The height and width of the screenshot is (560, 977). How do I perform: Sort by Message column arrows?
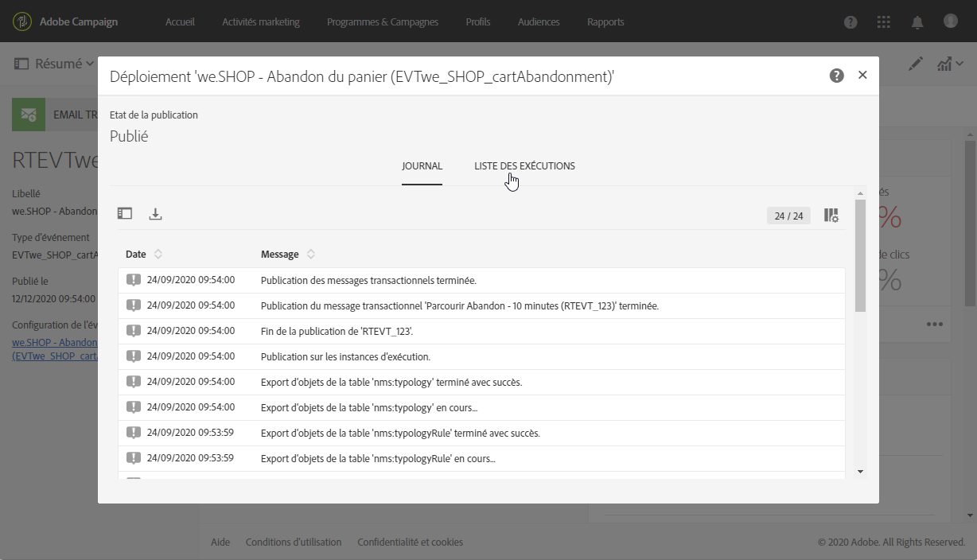(x=311, y=255)
